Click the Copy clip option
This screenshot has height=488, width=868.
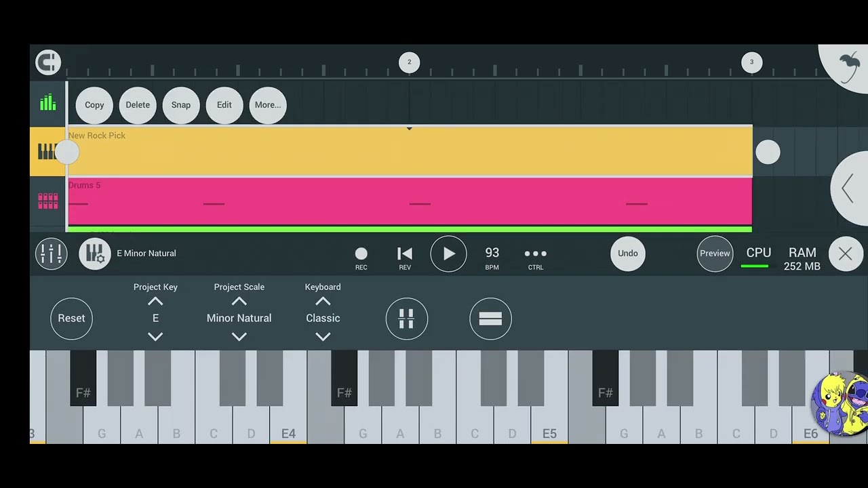pos(94,105)
